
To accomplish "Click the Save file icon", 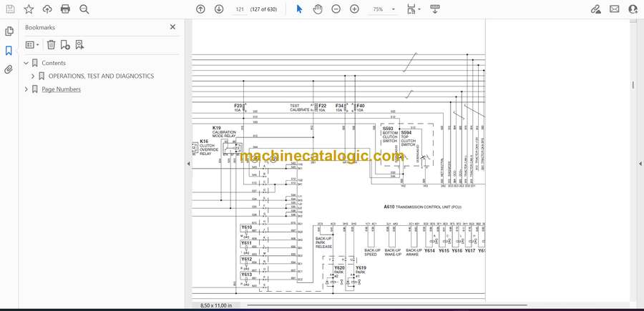I will [x=10, y=9].
